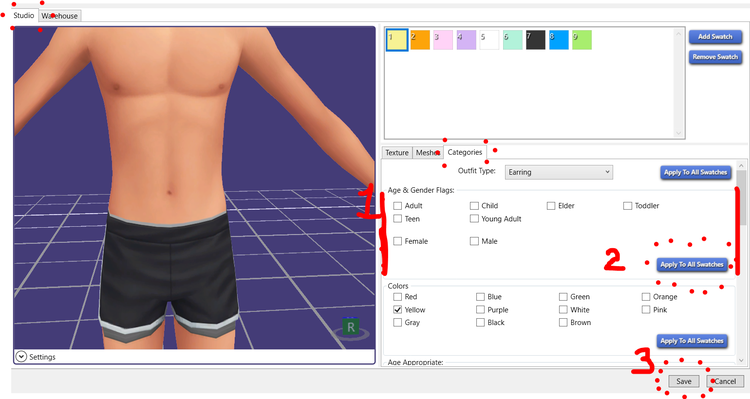Check the Pink color checkbox
Screen dimensions: 750x399
tap(646, 310)
